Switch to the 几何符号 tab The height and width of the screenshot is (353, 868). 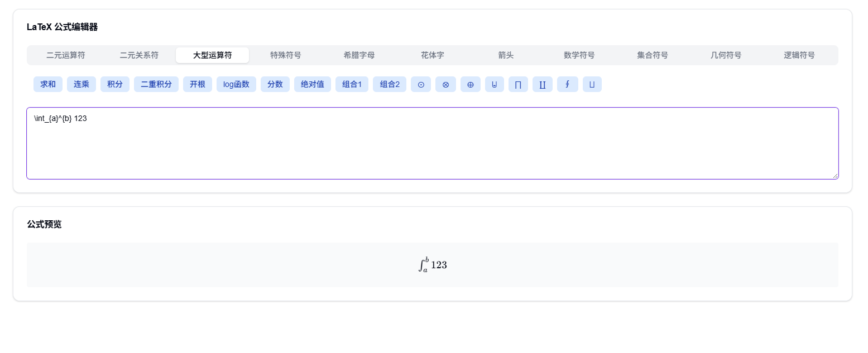point(726,55)
